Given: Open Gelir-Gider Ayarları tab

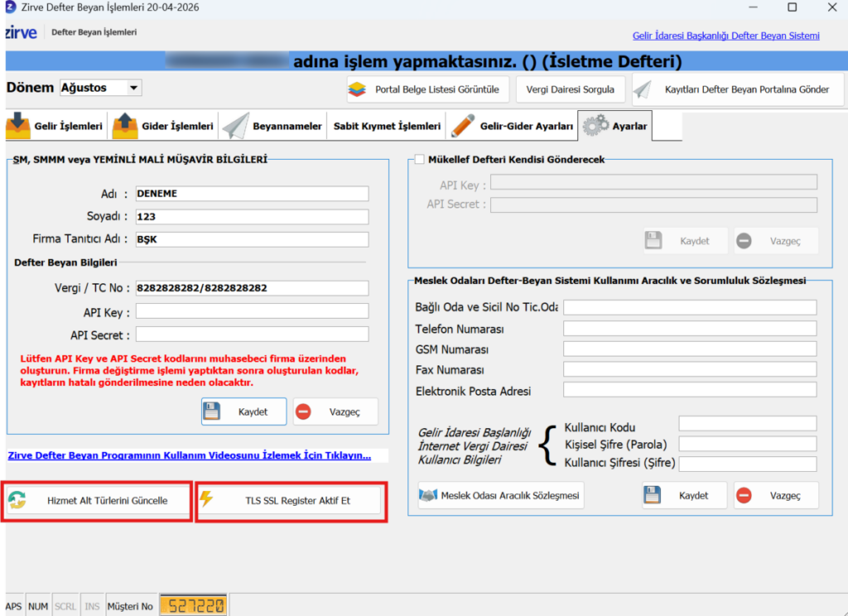Looking at the screenshot, I should 512,126.
